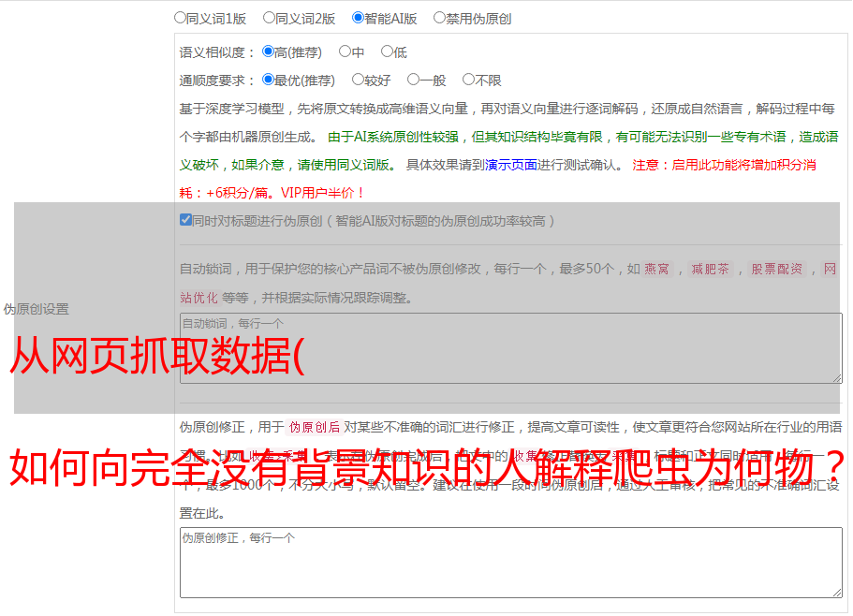Image resolution: width=853 pixels, height=616 pixels.
Task: Set 通顺度要求 to 一般
Action: coord(414,80)
